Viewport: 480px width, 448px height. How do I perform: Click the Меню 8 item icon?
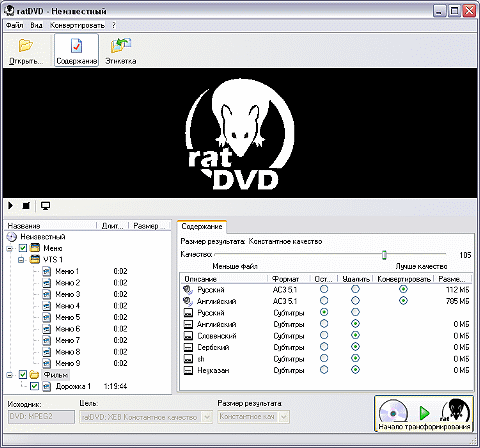pos(47,352)
